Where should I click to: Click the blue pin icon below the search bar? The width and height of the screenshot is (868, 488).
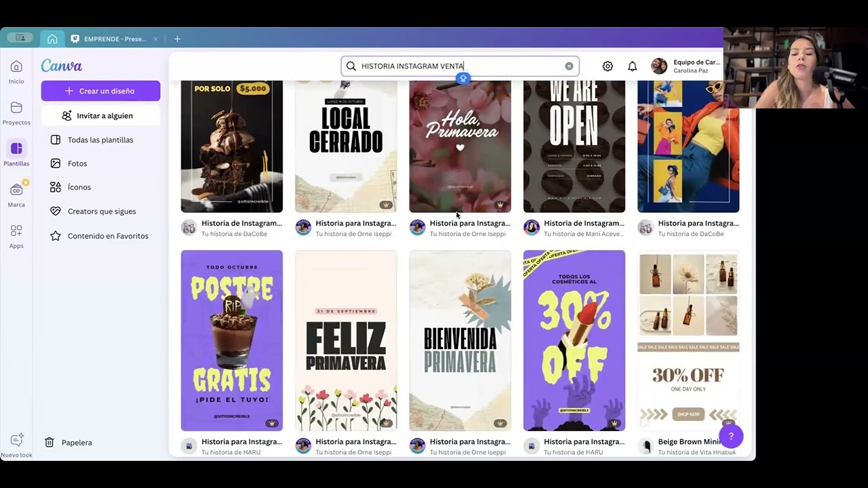pyautogui.click(x=463, y=79)
